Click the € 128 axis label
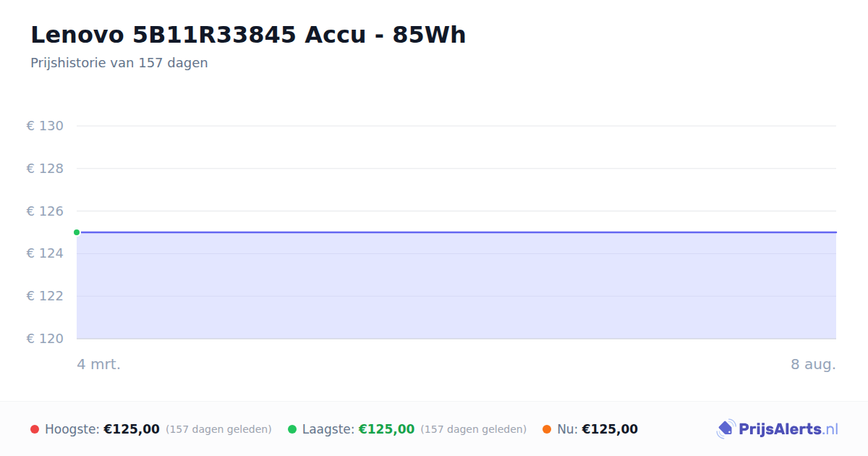The image size is (868, 456). (x=45, y=169)
